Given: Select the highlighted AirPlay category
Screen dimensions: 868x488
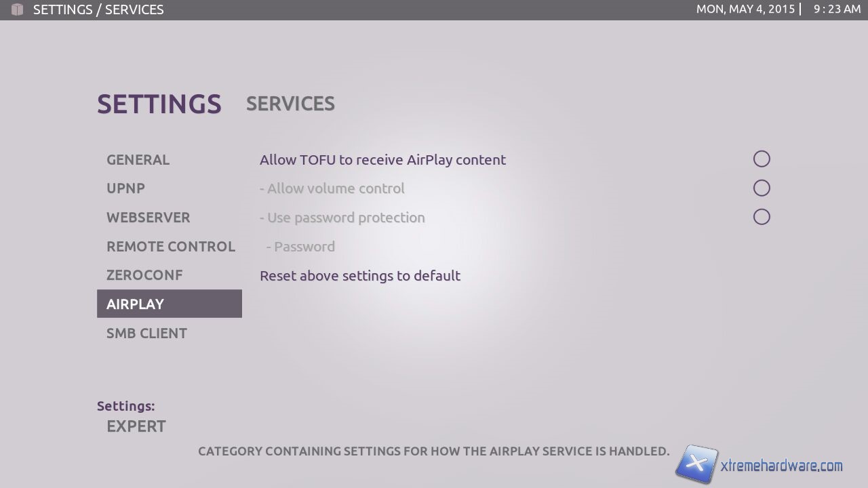Looking at the screenshot, I should click(x=170, y=304).
